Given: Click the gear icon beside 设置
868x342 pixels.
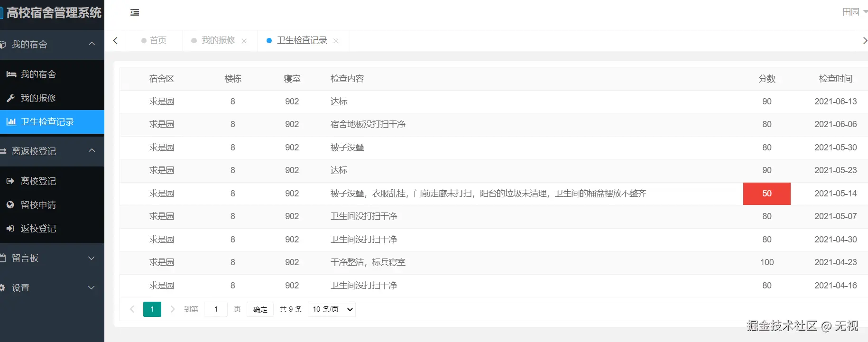Looking at the screenshot, I should [2, 288].
